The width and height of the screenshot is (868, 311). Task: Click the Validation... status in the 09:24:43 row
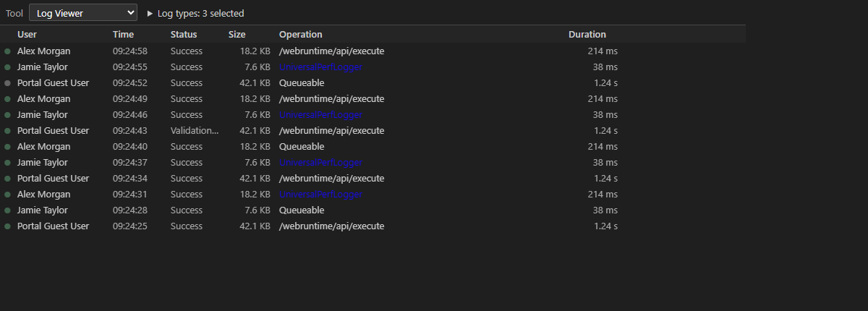[x=195, y=131]
